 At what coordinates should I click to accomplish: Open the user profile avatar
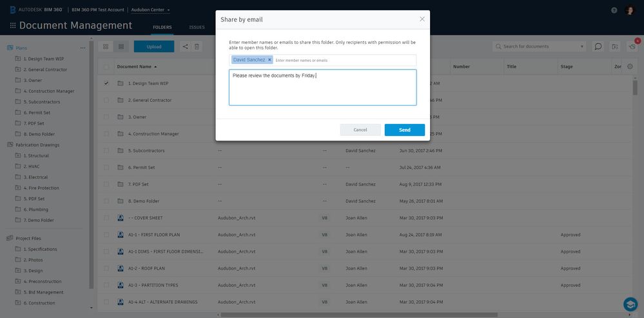click(630, 10)
